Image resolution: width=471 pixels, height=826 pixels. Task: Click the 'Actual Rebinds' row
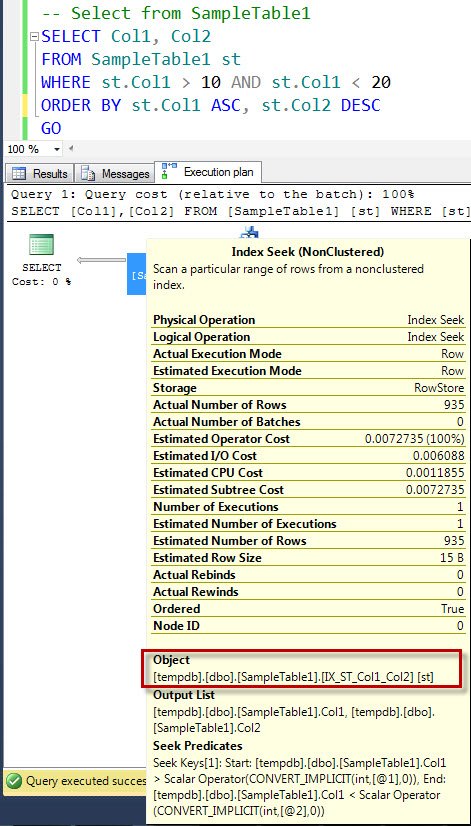coord(309,575)
